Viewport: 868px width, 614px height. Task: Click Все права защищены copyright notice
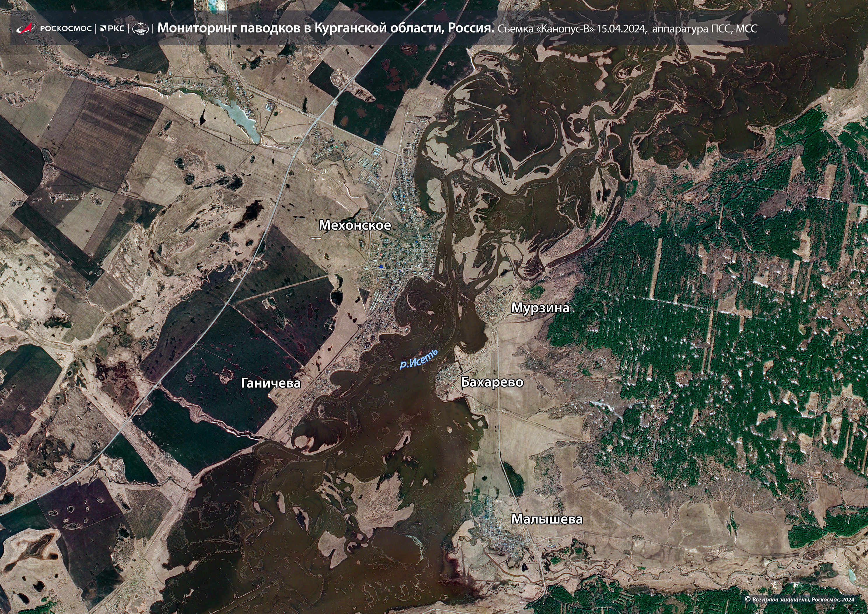pos(781,600)
